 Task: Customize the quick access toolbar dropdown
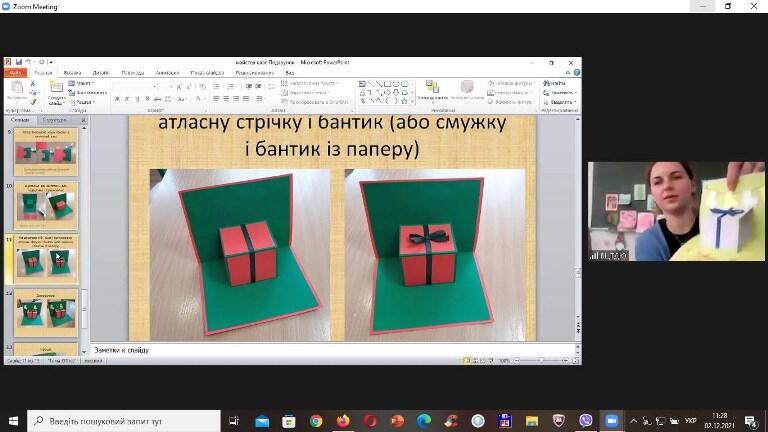pos(51,62)
